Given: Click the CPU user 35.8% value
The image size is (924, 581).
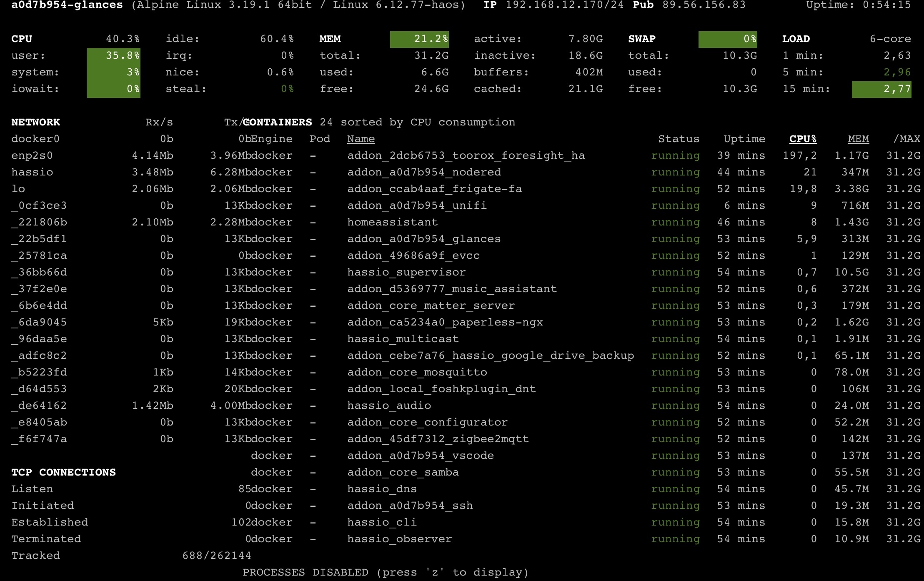Looking at the screenshot, I should pyautogui.click(x=113, y=56).
